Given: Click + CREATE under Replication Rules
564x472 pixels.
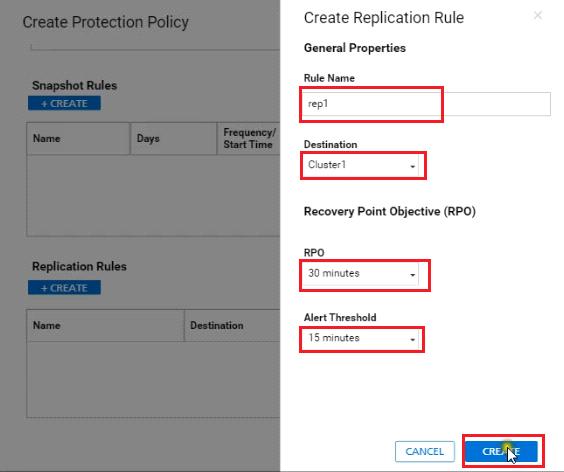Looking at the screenshot, I should click(x=64, y=288).
